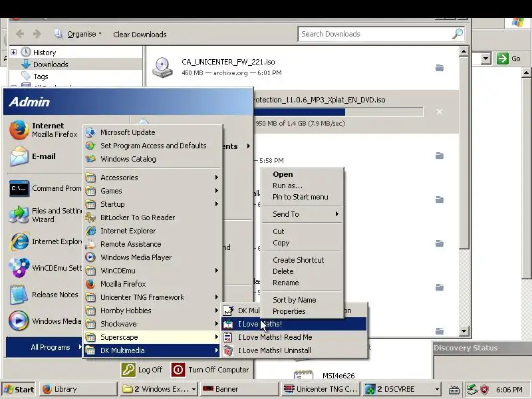Image resolution: width=532 pixels, height=399 pixels.
Task: Expand the Accessories submenu
Action: [x=153, y=178]
